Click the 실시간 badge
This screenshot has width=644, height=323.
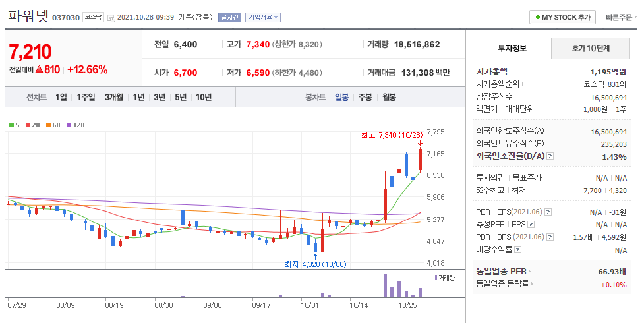pos(229,17)
